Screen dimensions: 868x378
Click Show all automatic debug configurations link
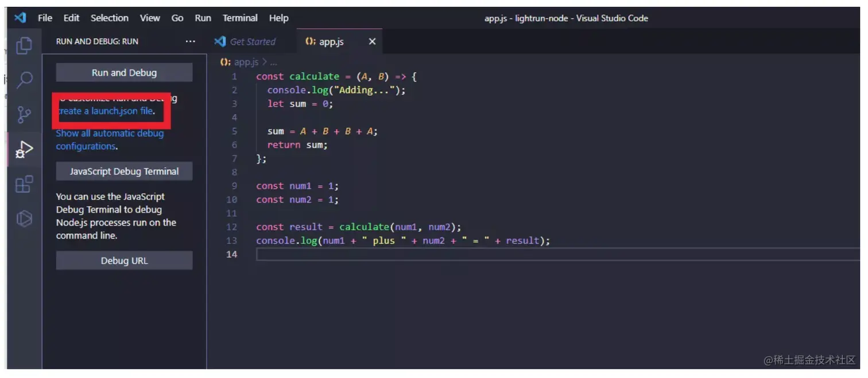point(110,139)
